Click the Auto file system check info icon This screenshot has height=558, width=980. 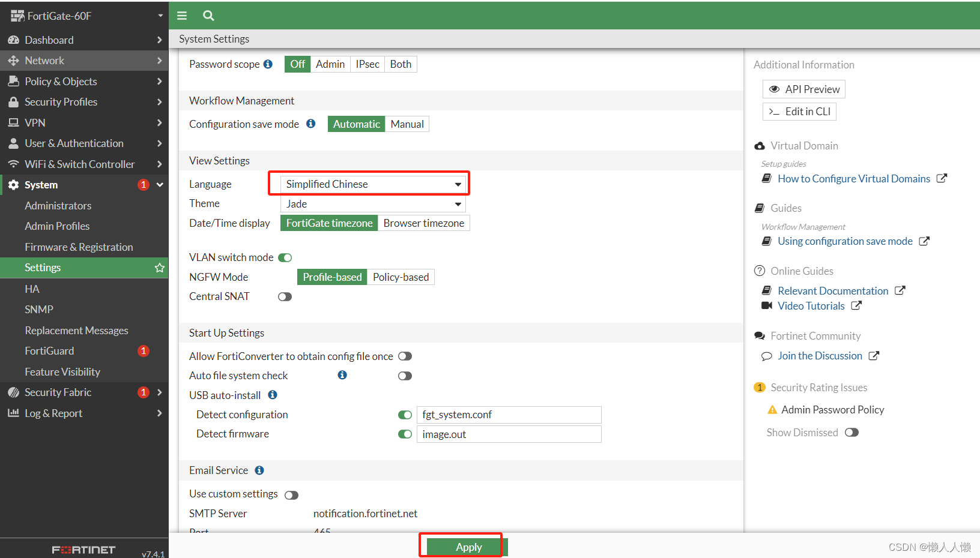342,375
